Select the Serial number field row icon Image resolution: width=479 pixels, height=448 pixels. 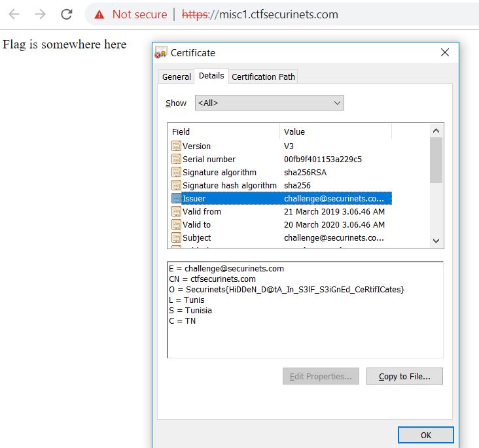(x=176, y=159)
